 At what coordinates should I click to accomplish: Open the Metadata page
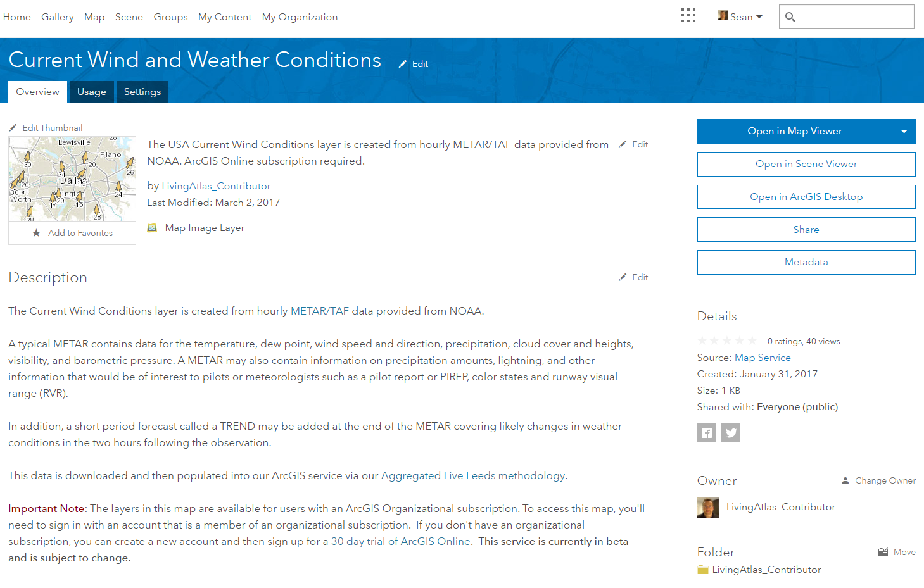point(806,262)
